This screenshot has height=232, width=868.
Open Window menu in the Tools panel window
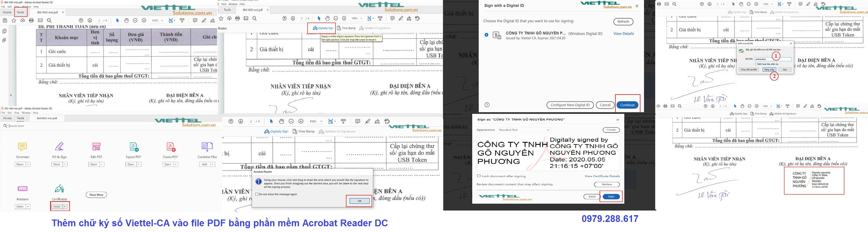tap(26, 113)
